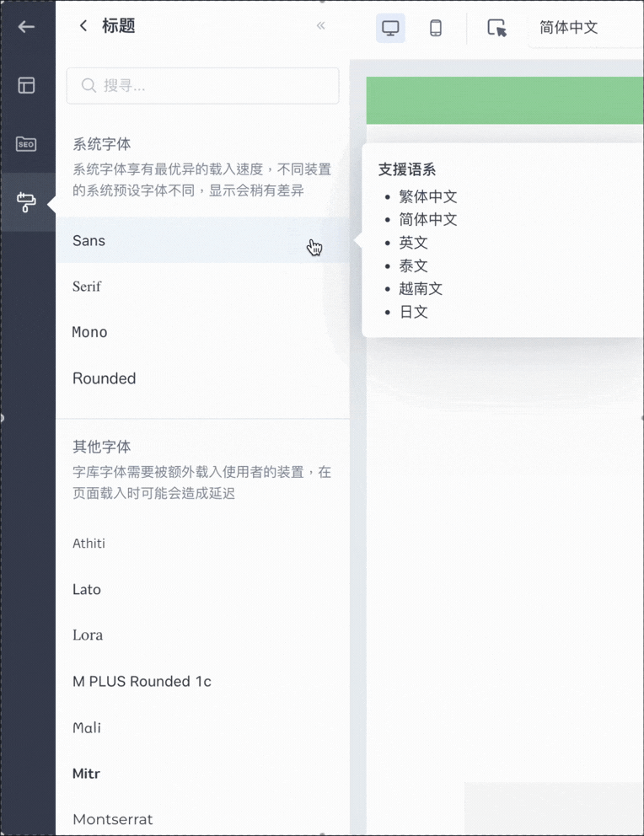Select the paint roller design icon
This screenshot has height=836, width=644.
click(x=26, y=202)
